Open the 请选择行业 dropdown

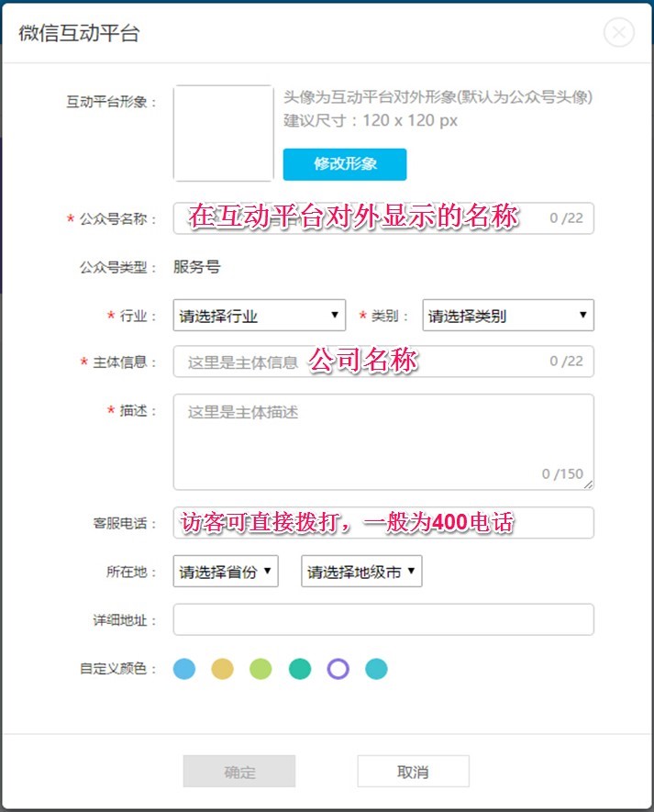pos(260,316)
